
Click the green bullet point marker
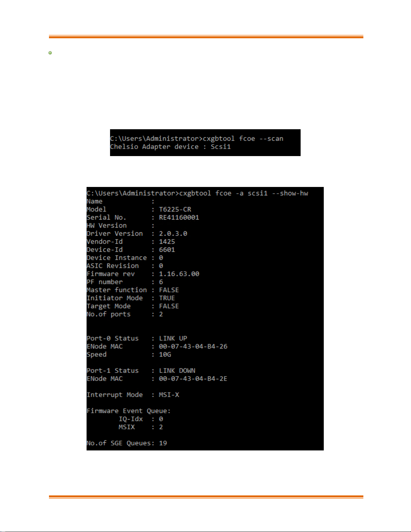pos(50,53)
